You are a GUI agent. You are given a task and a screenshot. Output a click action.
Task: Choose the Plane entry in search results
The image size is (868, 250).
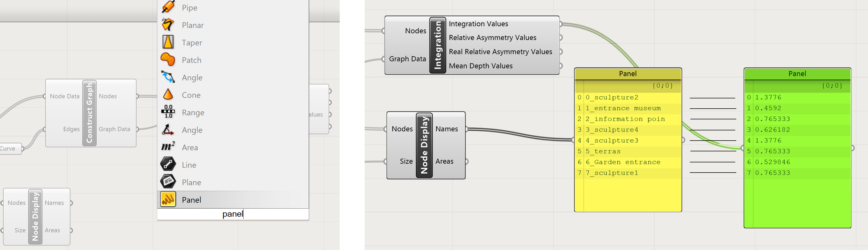(191, 183)
